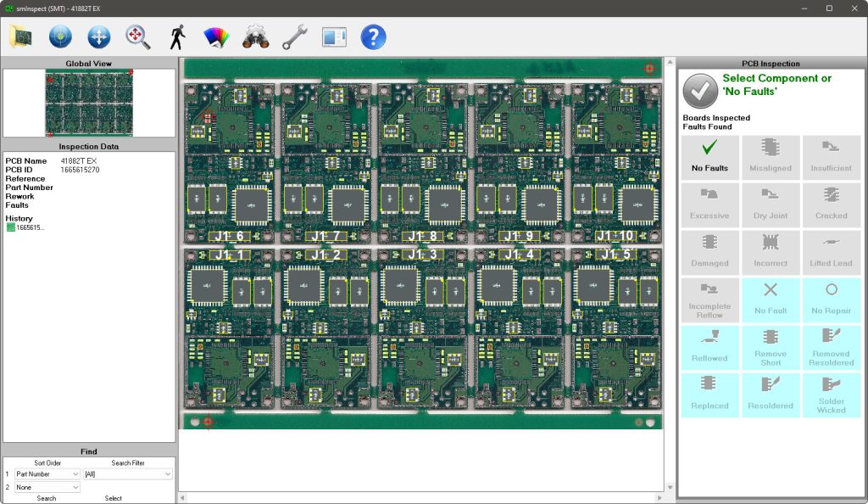The image size is (868, 504).
Task: Click the J1 8 board label
Action: click(421, 236)
